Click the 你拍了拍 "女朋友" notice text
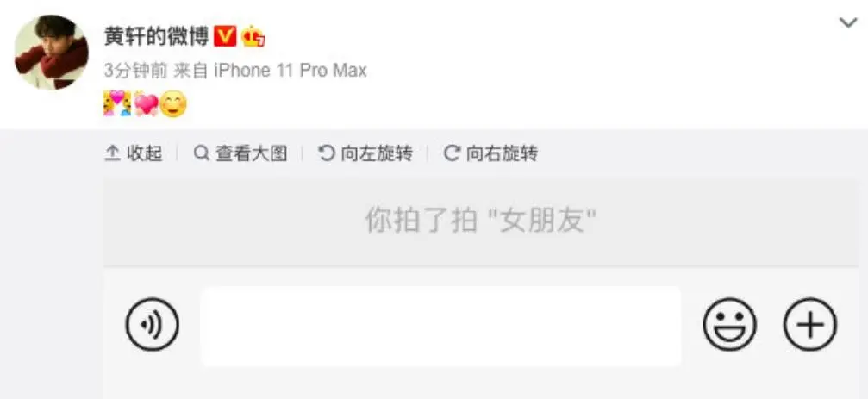The image size is (868, 399). coord(480,221)
